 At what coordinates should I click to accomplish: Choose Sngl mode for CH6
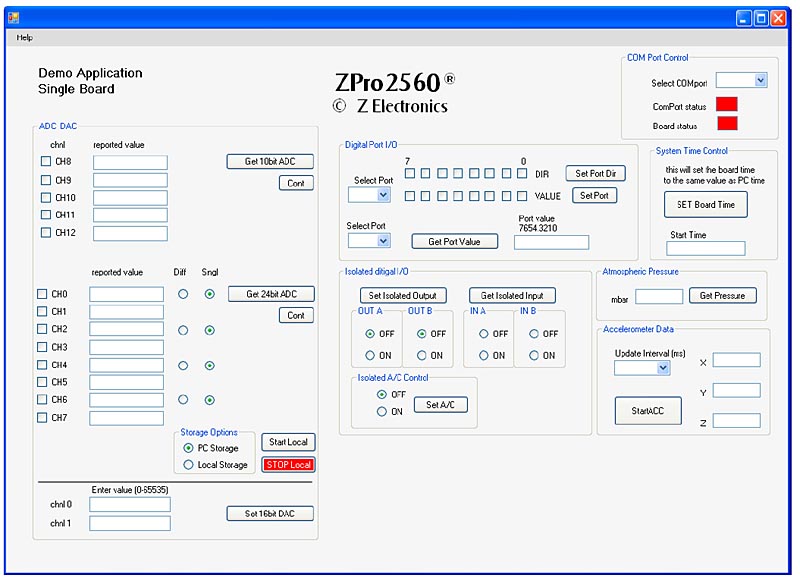pos(209,400)
